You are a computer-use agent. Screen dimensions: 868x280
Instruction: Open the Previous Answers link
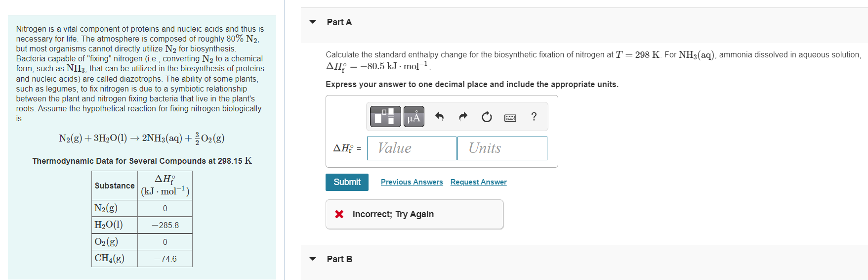coord(412,182)
